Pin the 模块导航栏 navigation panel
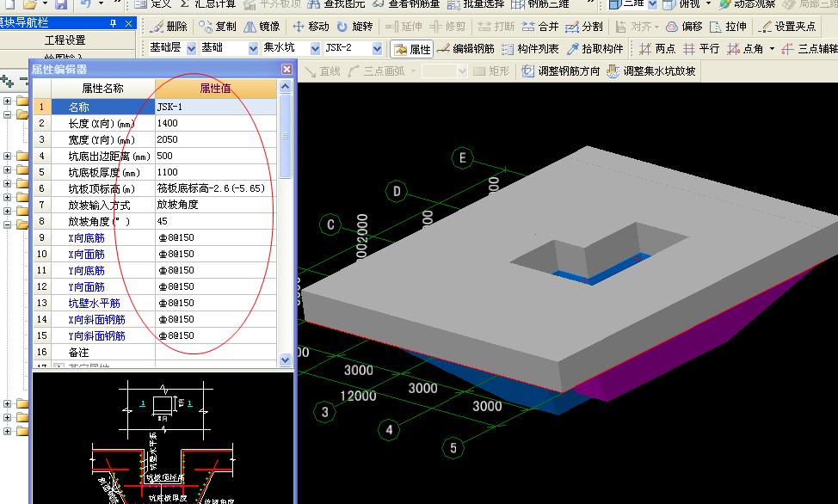The height and width of the screenshot is (504, 838). point(113,23)
